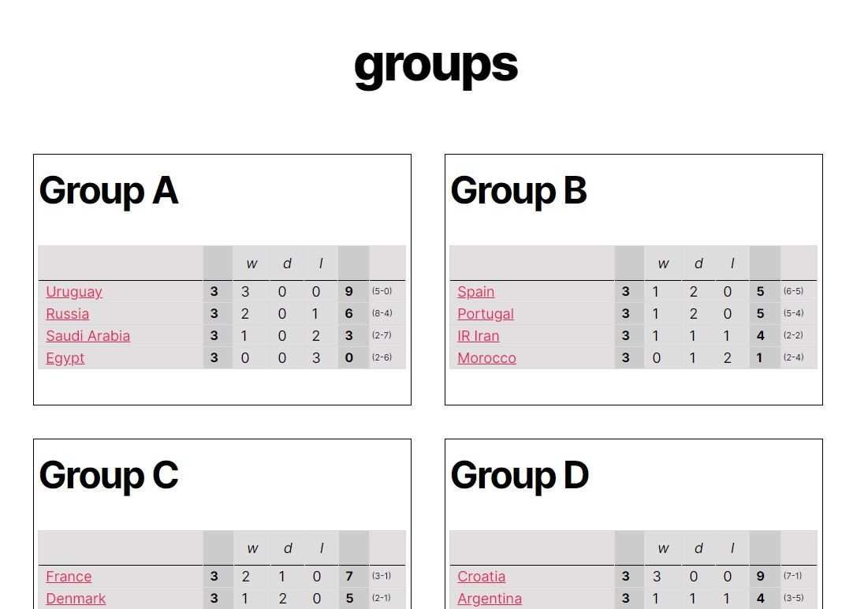This screenshot has width=868, height=609.
Task: Select the Egypt link
Action: click(x=65, y=358)
